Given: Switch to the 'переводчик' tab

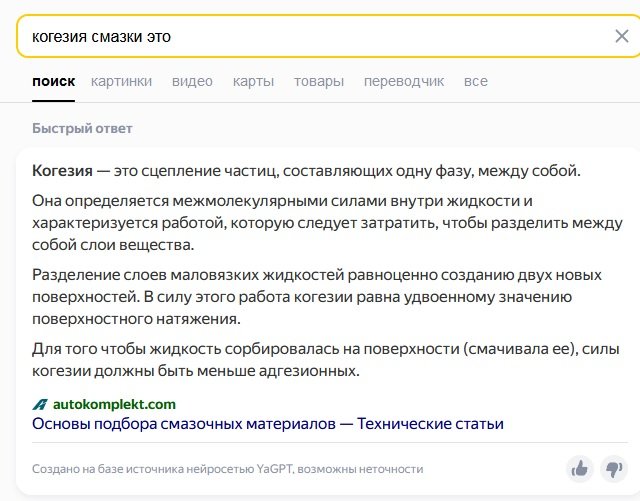Looking at the screenshot, I should pyautogui.click(x=404, y=81).
